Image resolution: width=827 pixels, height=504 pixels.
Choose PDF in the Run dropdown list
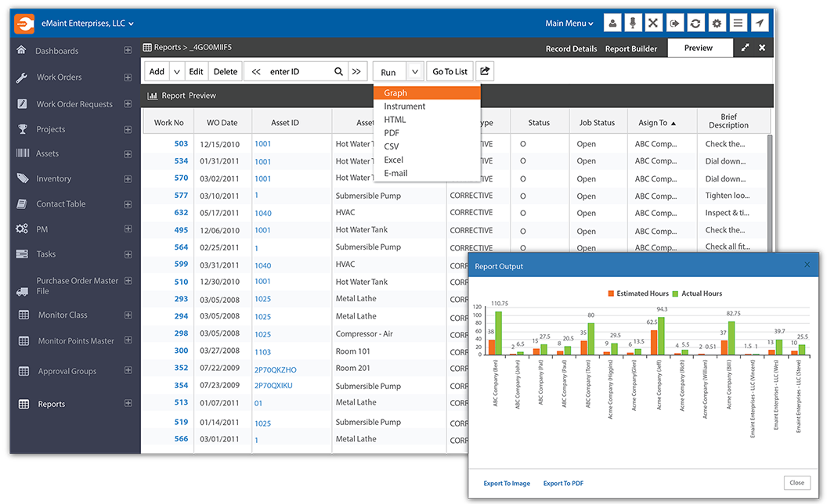pyautogui.click(x=392, y=133)
